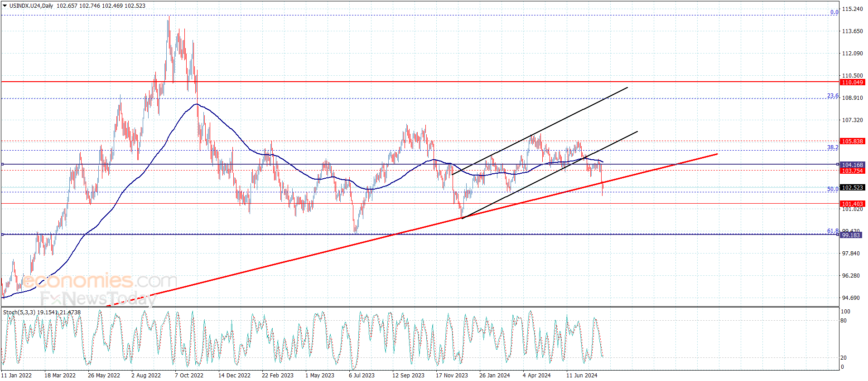Click the Stoch(5,3,3) indicator label
Viewport: 868px width, 381px height.
(x=19, y=312)
